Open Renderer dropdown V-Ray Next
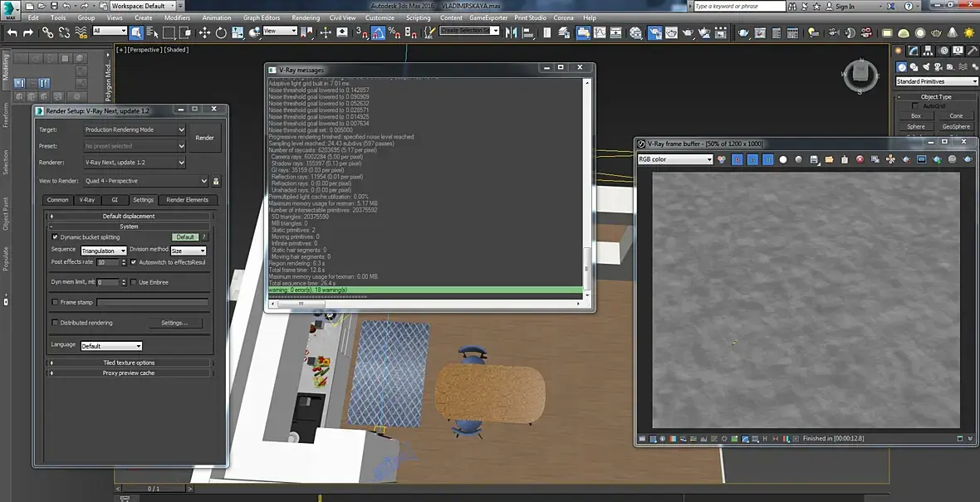980x502 pixels. (135, 163)
